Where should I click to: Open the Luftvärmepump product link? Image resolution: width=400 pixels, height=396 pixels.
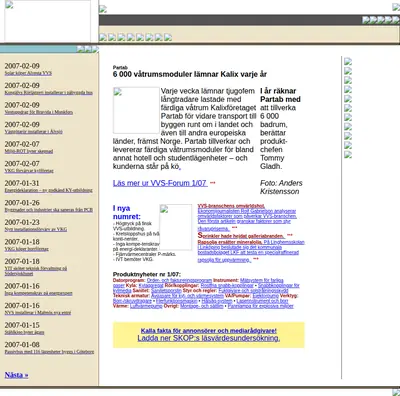coord(146,306)
